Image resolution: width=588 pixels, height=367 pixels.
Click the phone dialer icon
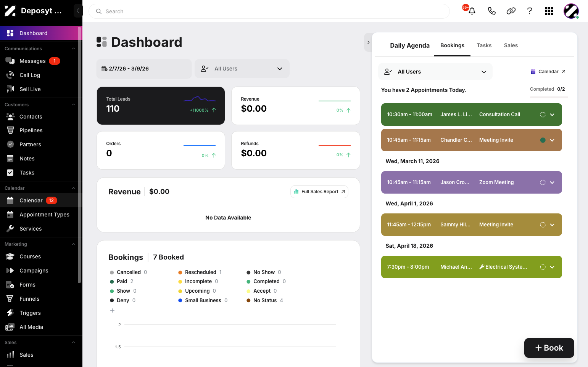(492, 11)
